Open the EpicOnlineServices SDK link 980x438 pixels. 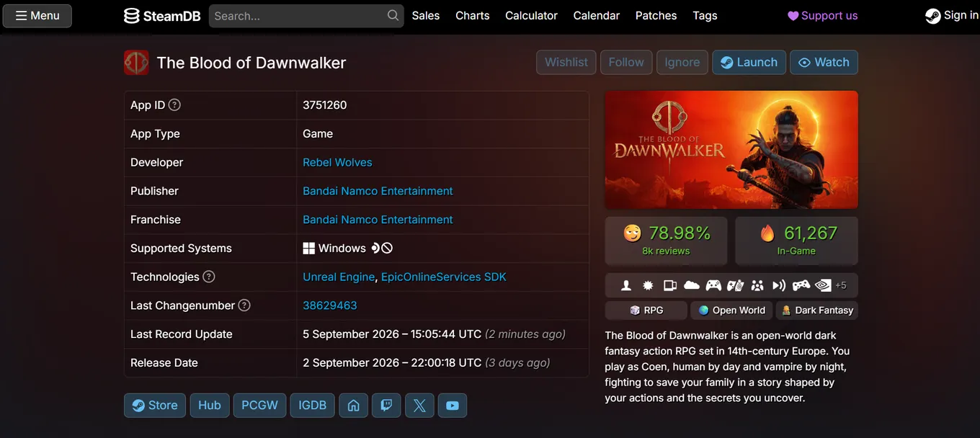pyautogui.click(x=444, y=277)
